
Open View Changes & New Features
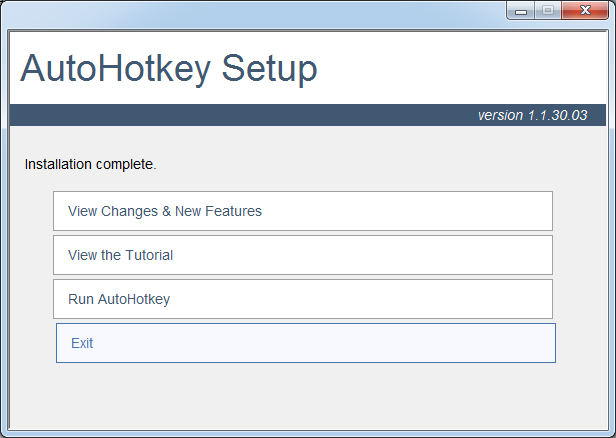(x=303, y=211)
